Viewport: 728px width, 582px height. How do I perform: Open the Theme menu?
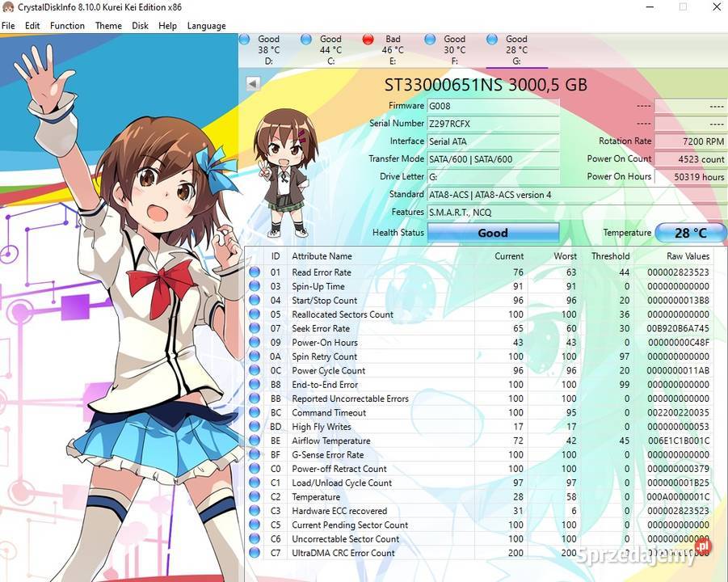click(x=108, y=26)
